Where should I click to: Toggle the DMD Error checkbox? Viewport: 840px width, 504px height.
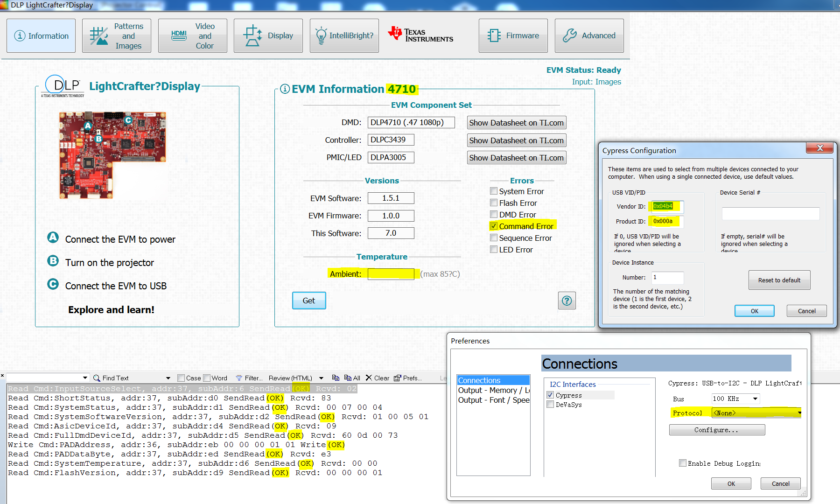(x=494, y=214)
